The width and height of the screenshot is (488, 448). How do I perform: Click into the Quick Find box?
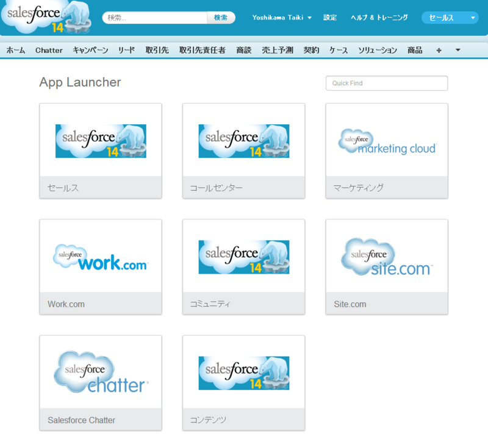pos(387,83)
